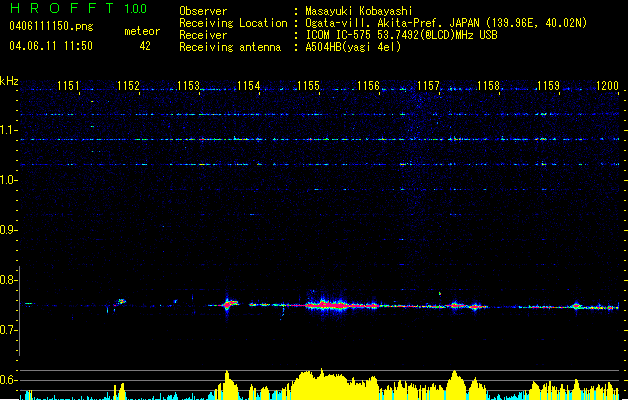
Task: Click the Receiving antenna label
Action: (230, 47)
